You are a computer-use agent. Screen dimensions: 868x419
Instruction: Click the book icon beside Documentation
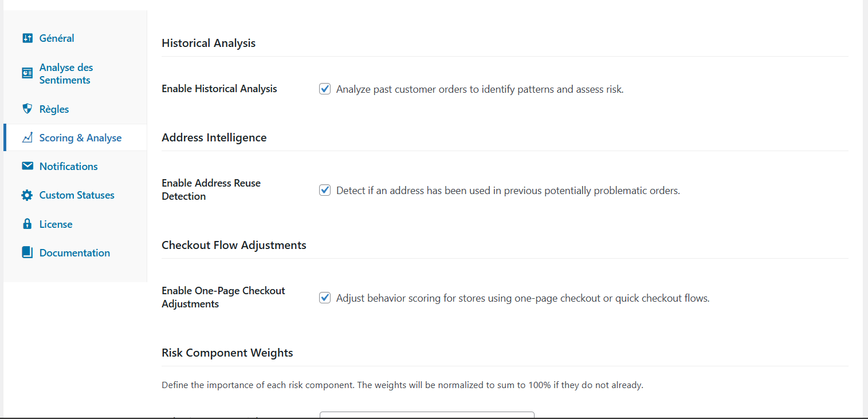coord(27,252)
